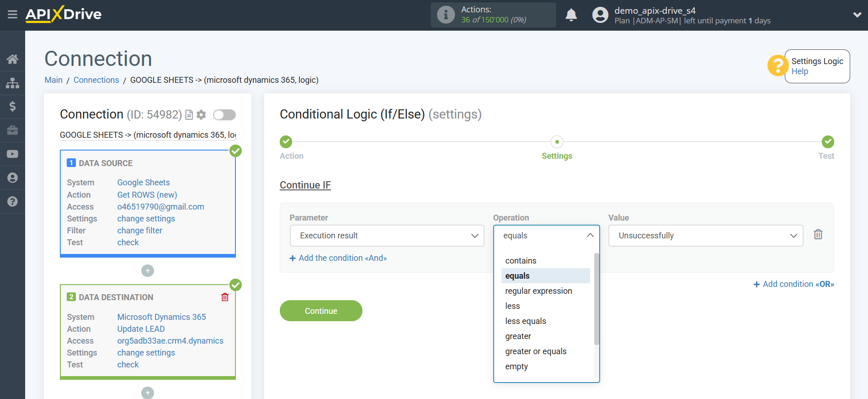This screenshot has width=868, height=399.
Task: Click the user avatar icon
Action: (x=600, y=15)
